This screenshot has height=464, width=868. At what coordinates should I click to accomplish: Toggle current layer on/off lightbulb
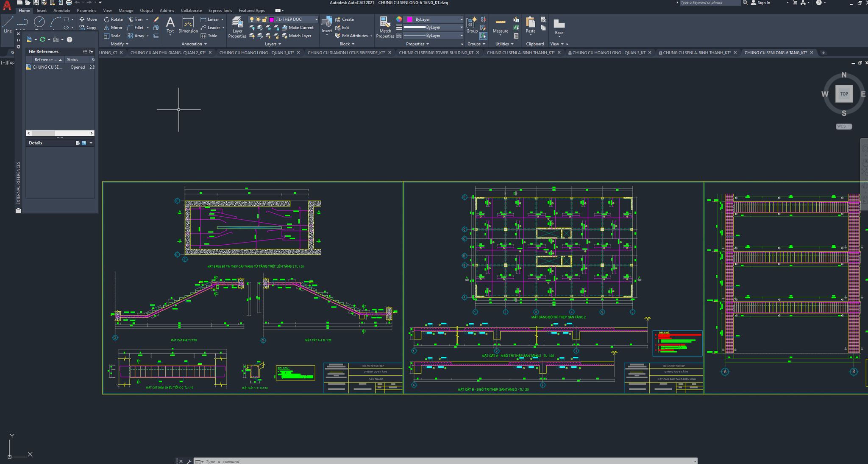[x=252, y=20]
